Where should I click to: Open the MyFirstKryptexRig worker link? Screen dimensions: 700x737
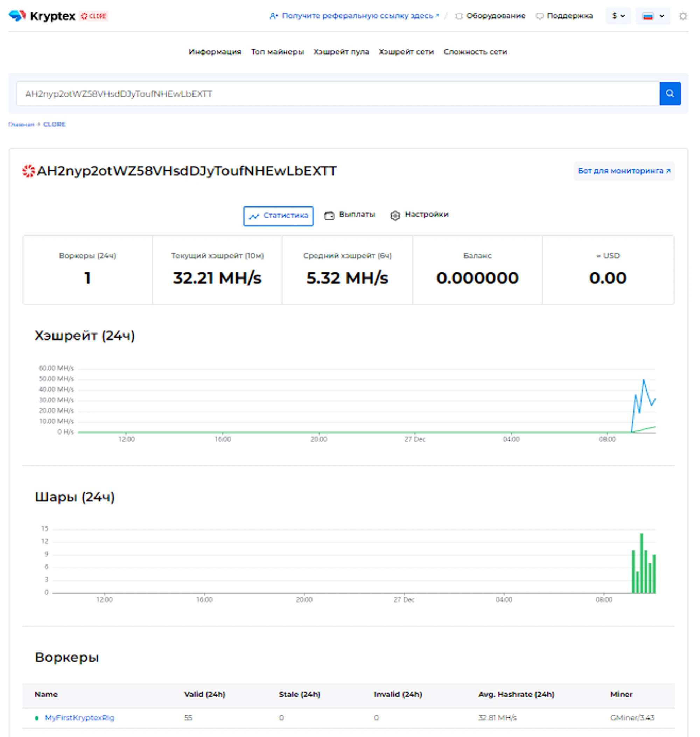pyautogui.click(x=79, y=717)
